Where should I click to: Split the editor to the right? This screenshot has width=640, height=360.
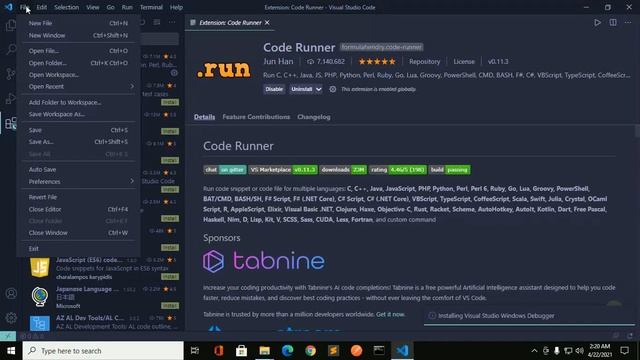(613, 22)
